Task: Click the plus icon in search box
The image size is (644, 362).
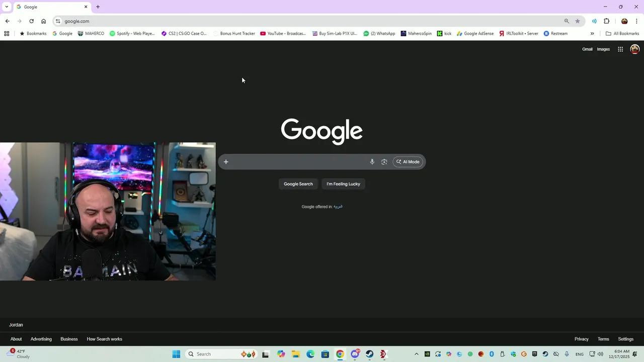Action: (x=226, y=162)
